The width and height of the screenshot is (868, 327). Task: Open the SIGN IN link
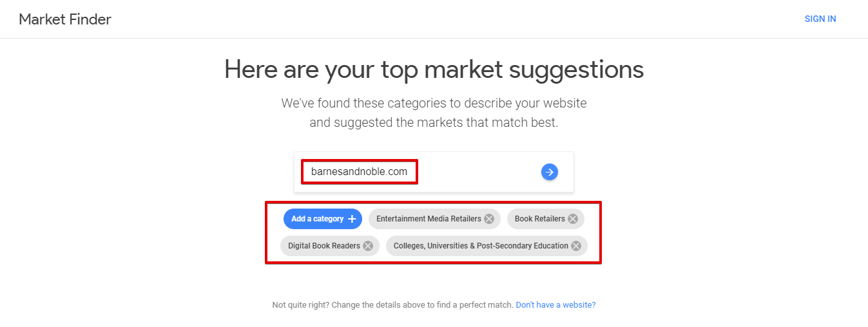tap(820, 19)
